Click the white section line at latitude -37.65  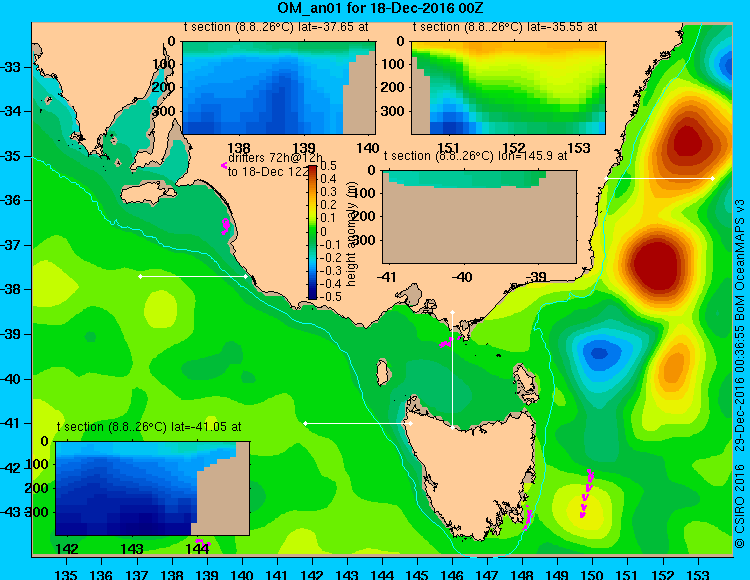click(x=193, y=276)
